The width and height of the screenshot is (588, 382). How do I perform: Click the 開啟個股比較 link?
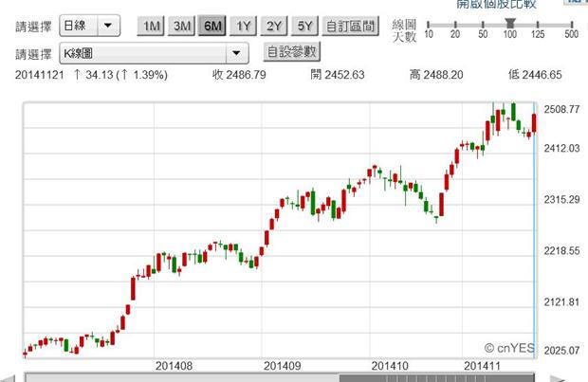tap(495, 5)
